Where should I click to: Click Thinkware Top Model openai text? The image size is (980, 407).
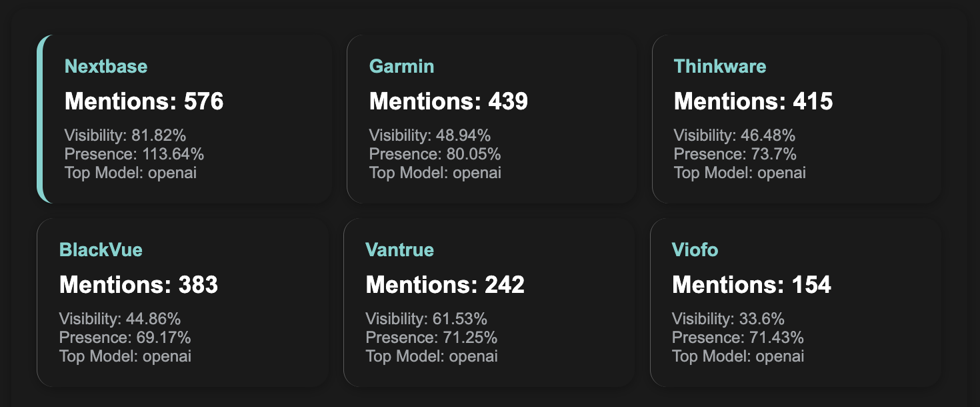tap(740, 173)
